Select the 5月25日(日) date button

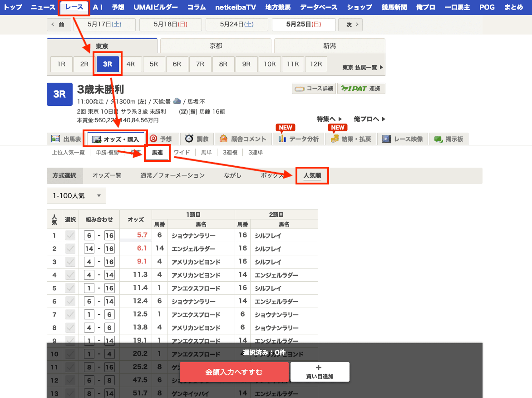click(x=304, y=25)
